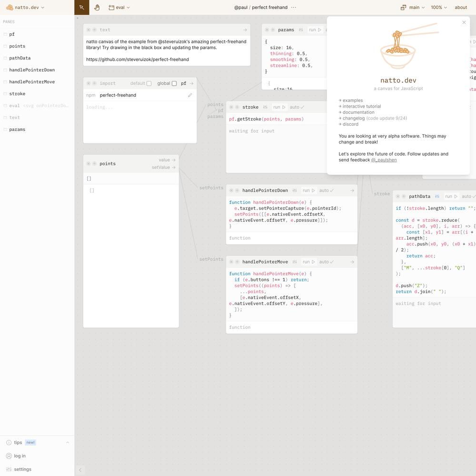The image size is (476, 476).
Task: Open sliders options icon on handlePointerMove pane
Action: click(295, 262)
